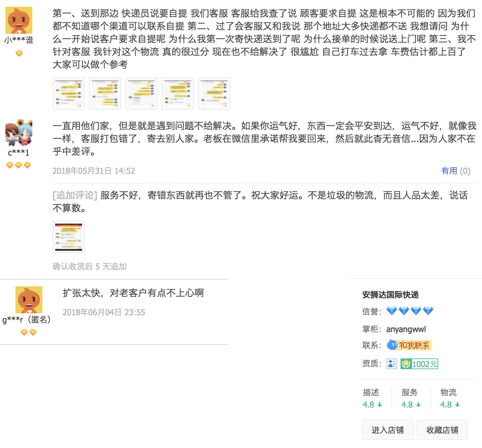482x448 pixels.
Task: Click the 和我联系 Wangwang contact icon
Action: tap(409, 345)
